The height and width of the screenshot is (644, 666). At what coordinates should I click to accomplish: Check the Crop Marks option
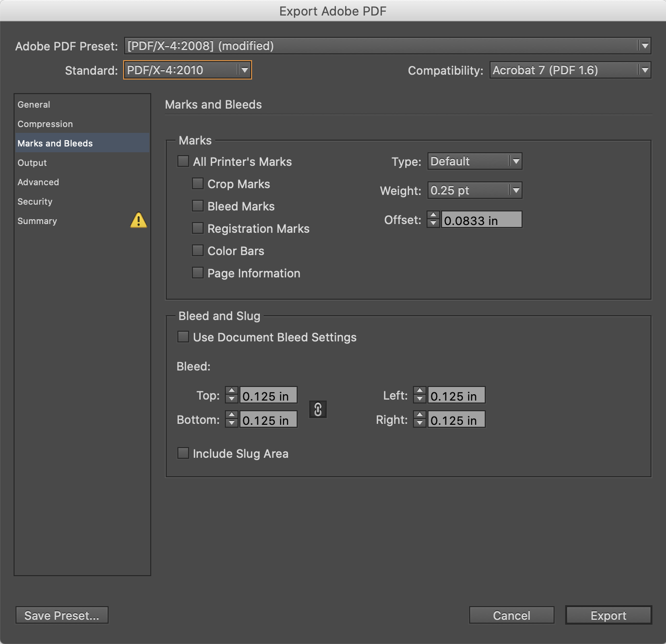tap(198, 183)
